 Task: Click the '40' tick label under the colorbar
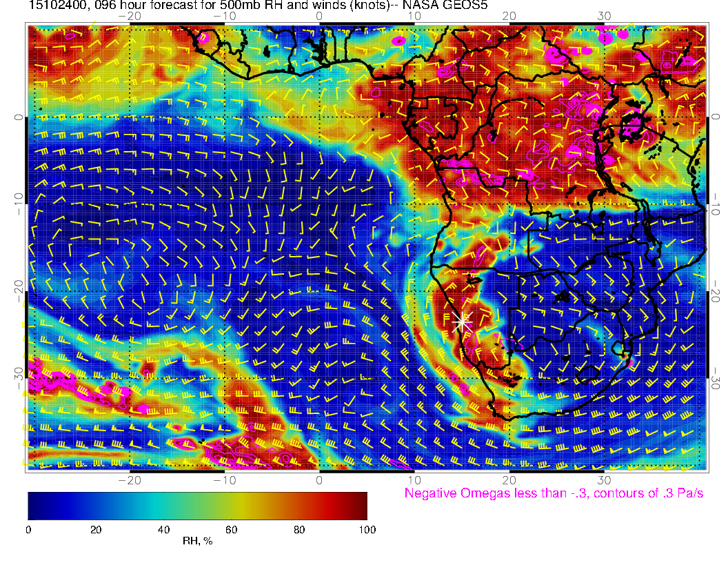coord(163,530)
